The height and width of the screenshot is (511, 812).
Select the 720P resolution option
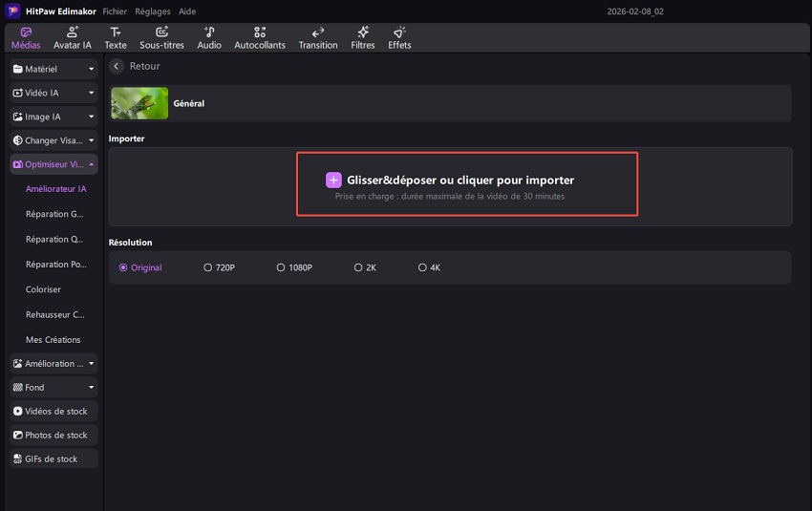219,267
